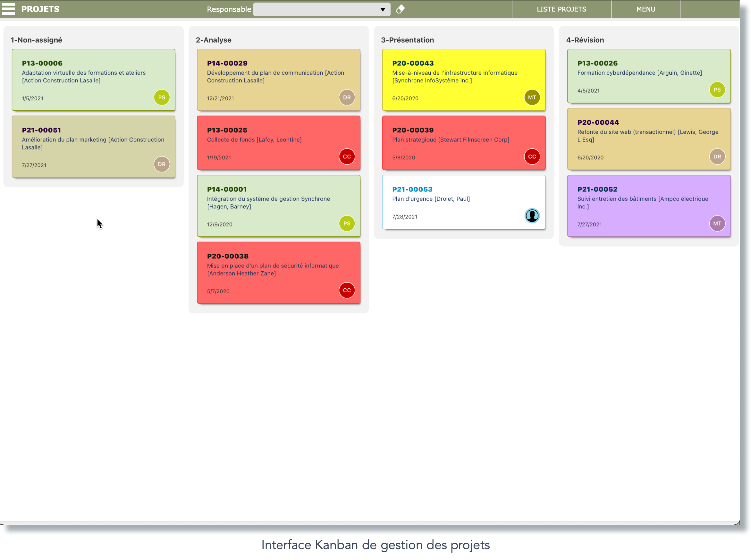751x560 pixels.
Task: Click PS avatar on card P13-00006
Action: pos(162,97)
